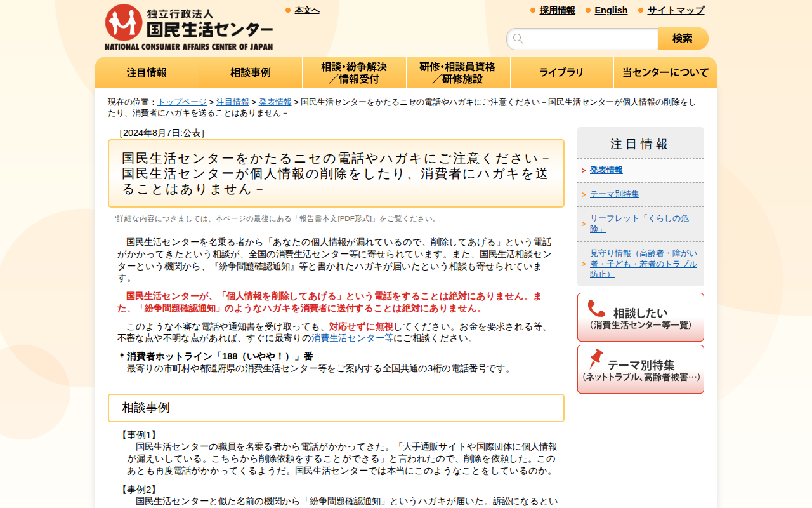Open 見守り情報 sidebar link
This screenshot has height=508, width=812.
[643, 264]
